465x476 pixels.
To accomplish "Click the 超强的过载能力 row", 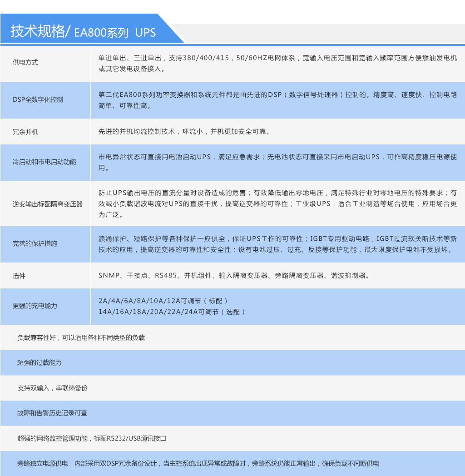I will pos(232,363).
